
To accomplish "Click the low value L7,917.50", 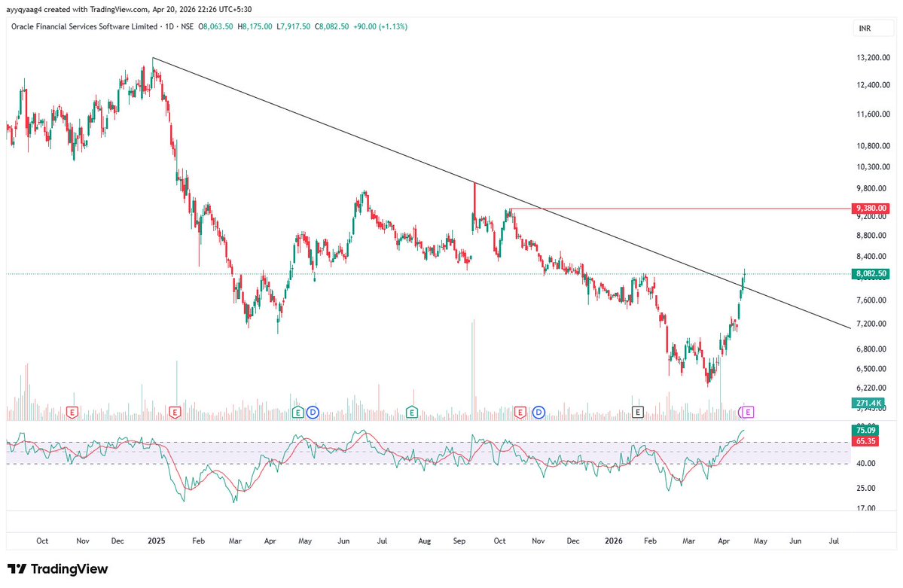I will tap(293, 26).
